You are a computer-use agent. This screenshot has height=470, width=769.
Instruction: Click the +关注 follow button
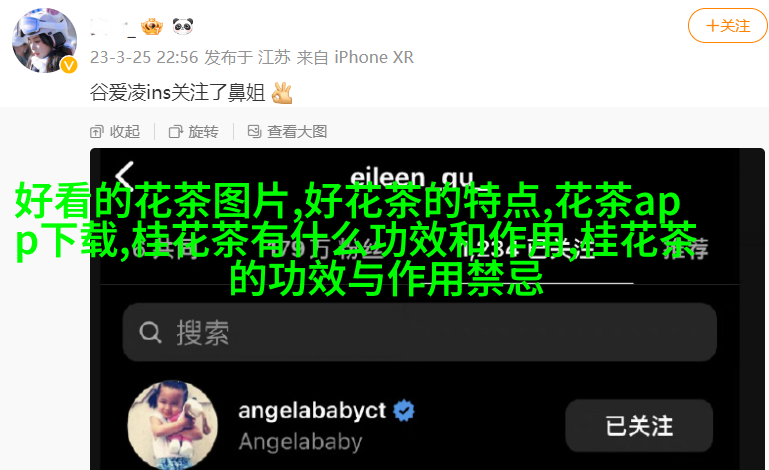(728, 26)
